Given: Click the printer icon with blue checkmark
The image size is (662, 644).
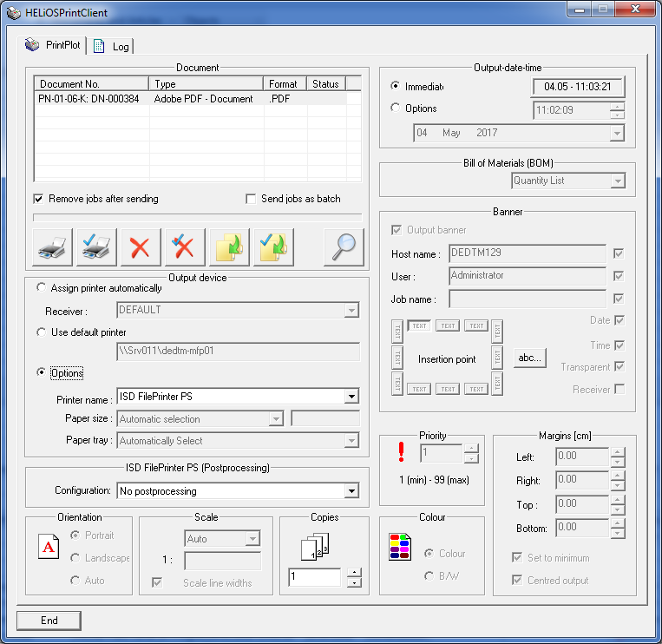Looking at the screenshot, I should (x=96, y=247).
